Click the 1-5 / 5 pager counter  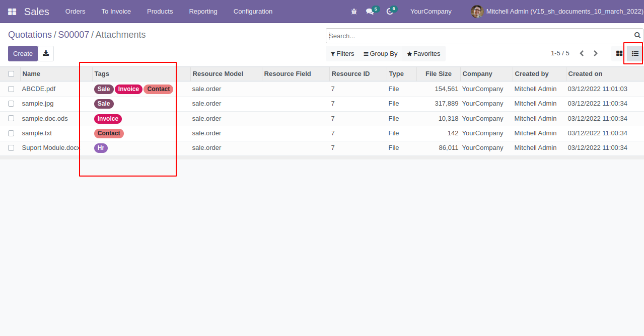click(x=560, y=53)
